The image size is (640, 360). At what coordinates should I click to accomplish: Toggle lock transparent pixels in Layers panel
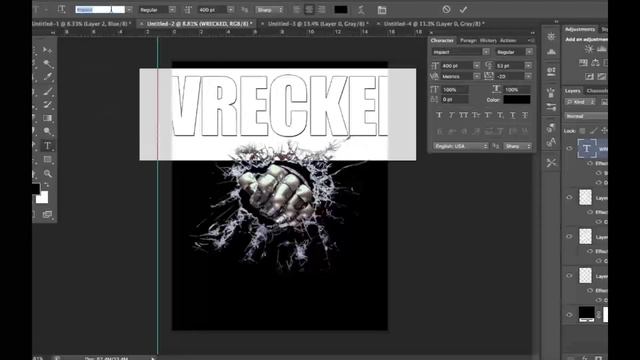click(582, 131)
